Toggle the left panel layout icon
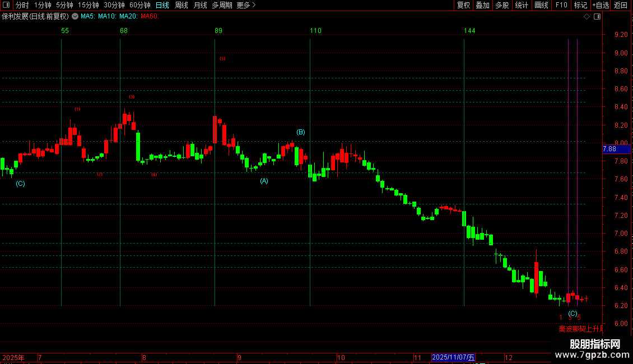The width and height of the screenshot is (633, 364). 6,5
